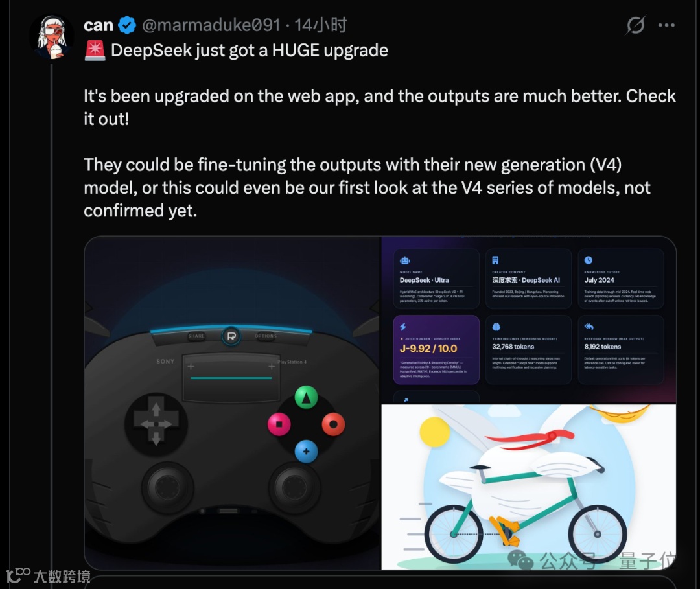Screen dimensions: 700x589
Task: Click the controller directional pad
Action: 156,424
